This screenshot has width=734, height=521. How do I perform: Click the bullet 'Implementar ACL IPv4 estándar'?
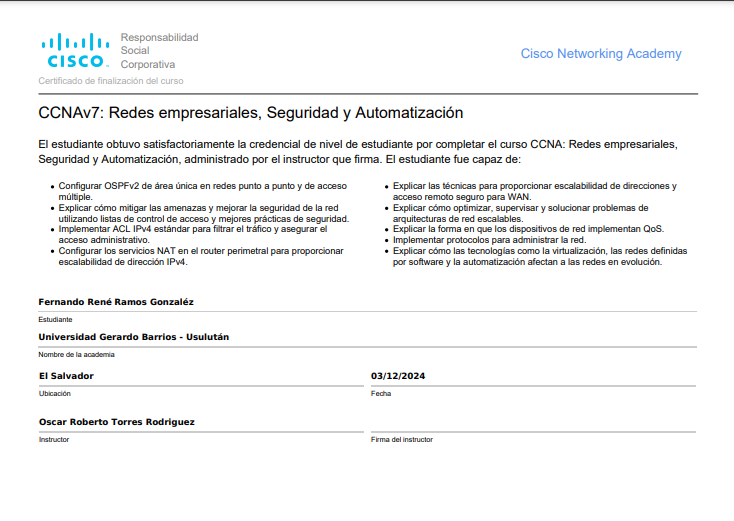pos(193,235)
